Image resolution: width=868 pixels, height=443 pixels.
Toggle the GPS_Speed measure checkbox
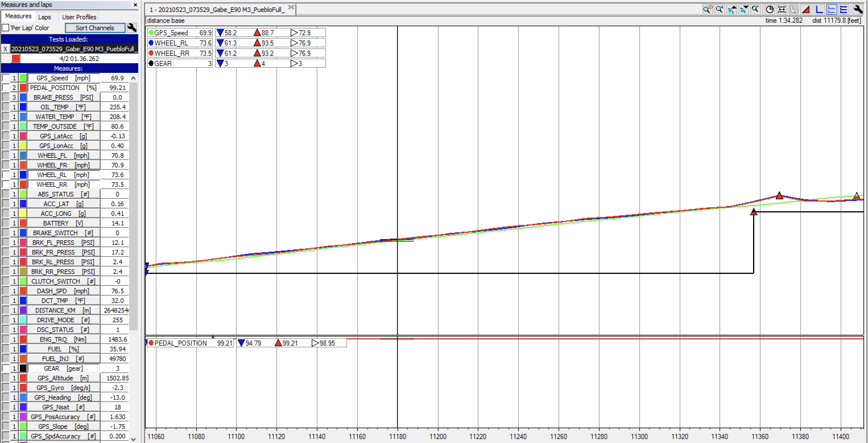(6, 78)
